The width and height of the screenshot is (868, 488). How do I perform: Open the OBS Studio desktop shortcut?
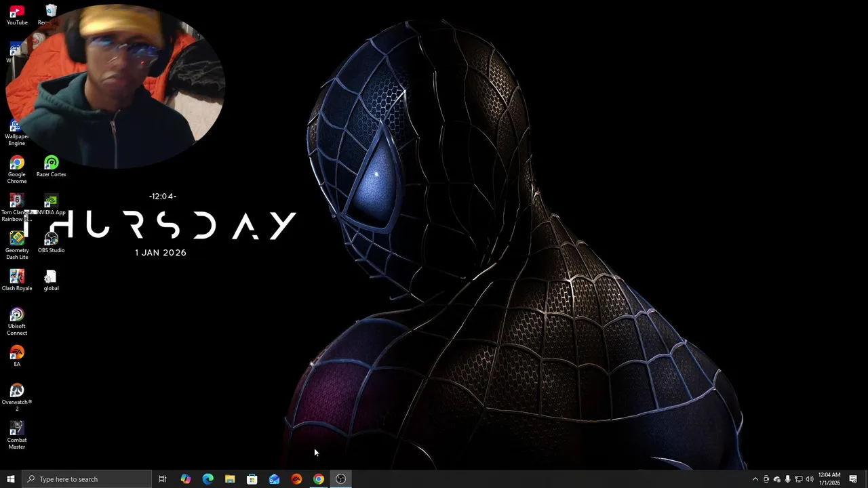pyautogui.click(x=51, y=243)
